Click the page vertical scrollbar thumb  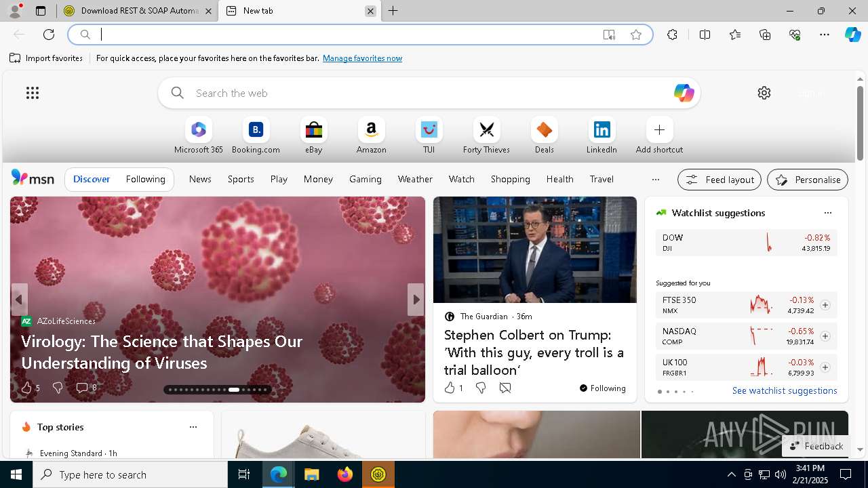tap(860, 123)
